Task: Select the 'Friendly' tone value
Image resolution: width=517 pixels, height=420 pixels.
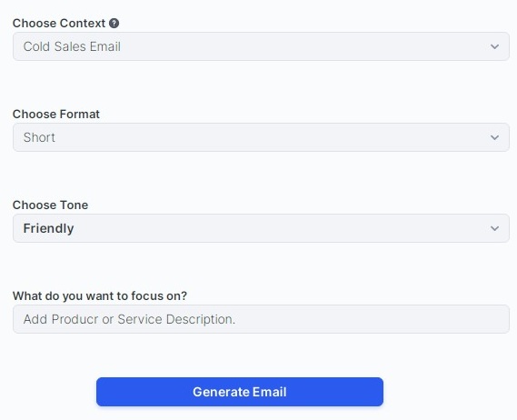Action: tap(48, 228)
